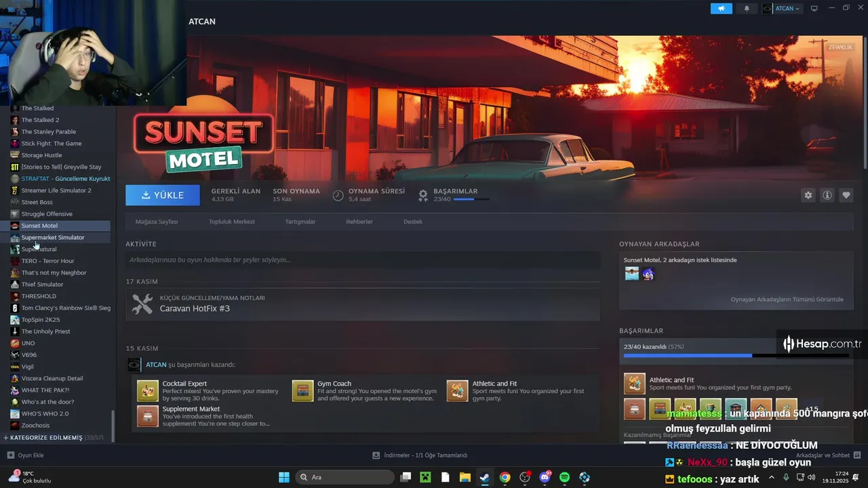The image size is (868, 488).
Task: Click the blue YÜKLE install button
Action: (163, 195)
